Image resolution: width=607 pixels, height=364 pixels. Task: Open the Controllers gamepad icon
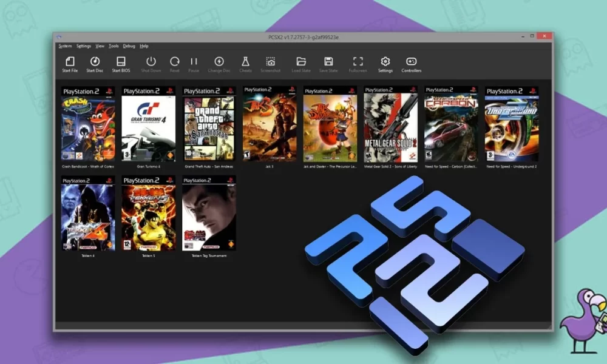411,61
